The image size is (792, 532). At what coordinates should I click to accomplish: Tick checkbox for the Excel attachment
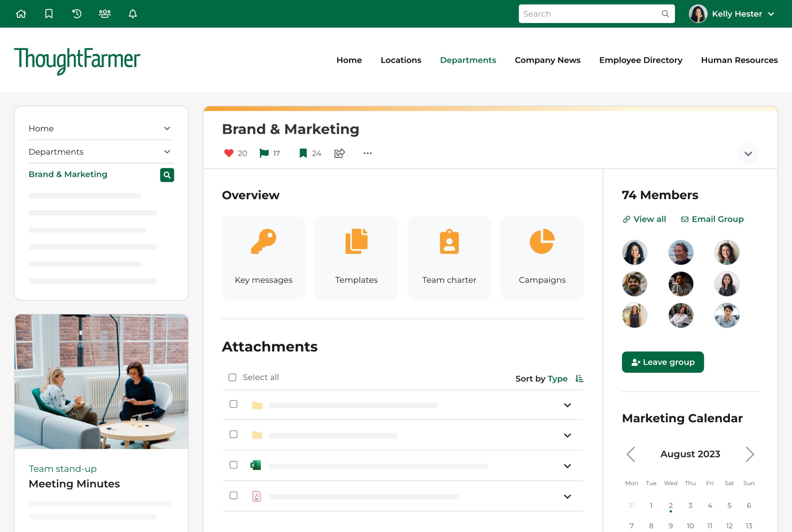point(233,465)
